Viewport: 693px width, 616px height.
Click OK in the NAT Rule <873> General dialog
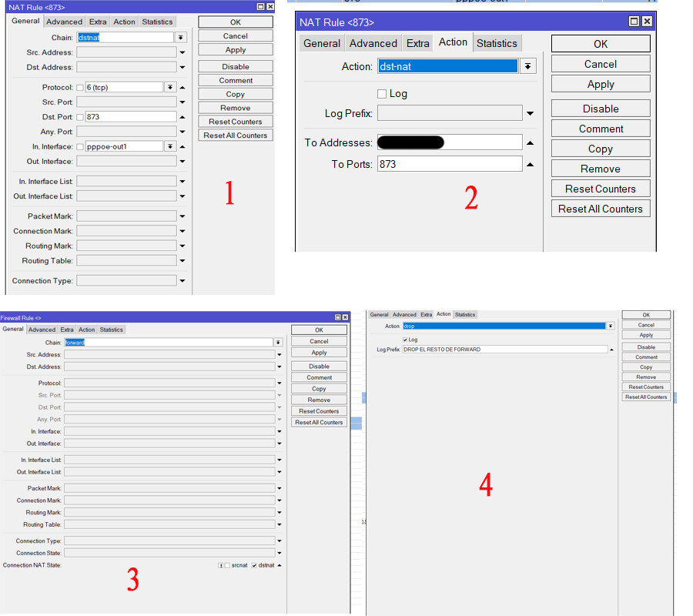tap(235, 22)
